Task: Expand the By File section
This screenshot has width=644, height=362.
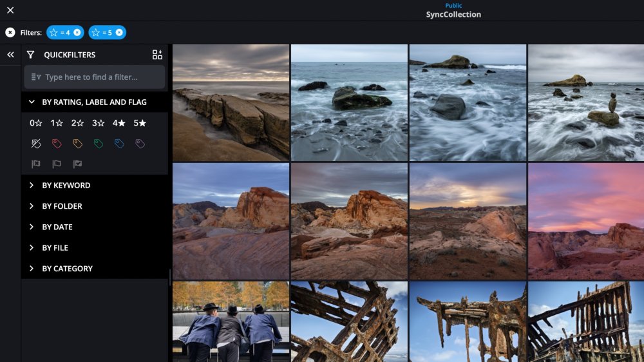Action: [x=95, y=248]
